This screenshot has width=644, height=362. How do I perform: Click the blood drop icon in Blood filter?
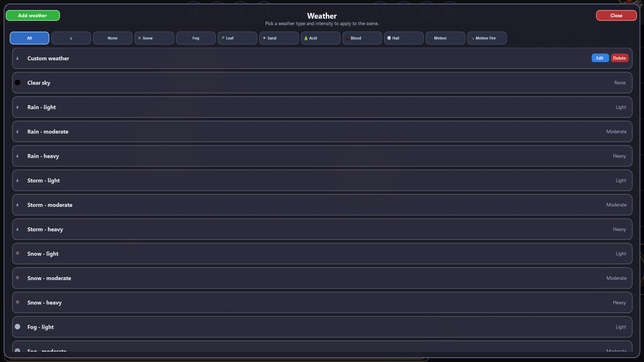[347, 38]
